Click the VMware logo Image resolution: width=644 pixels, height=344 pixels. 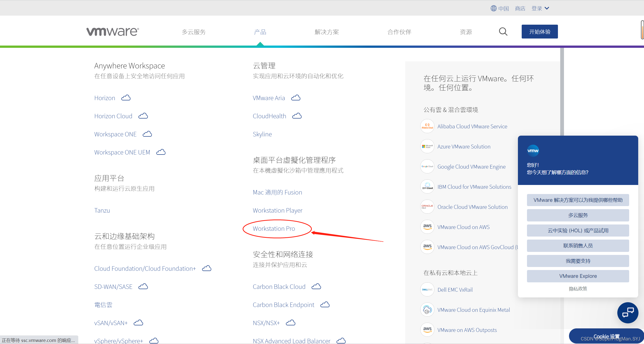[x=112, y=32]
